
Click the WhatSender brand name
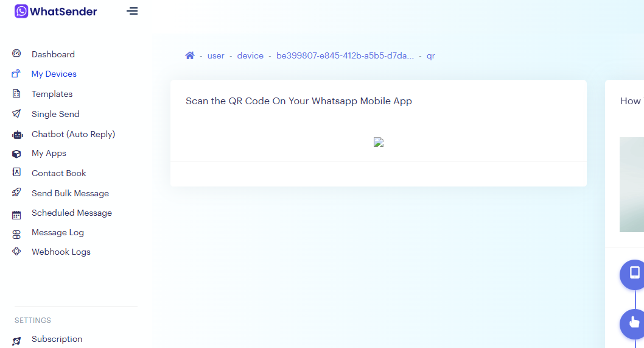coord(63,12)
